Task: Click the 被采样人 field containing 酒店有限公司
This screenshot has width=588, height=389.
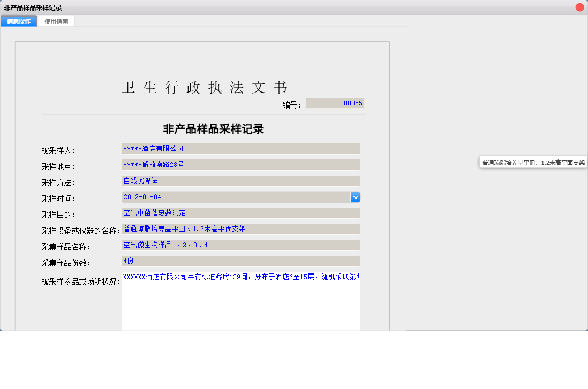Action: 240,148
